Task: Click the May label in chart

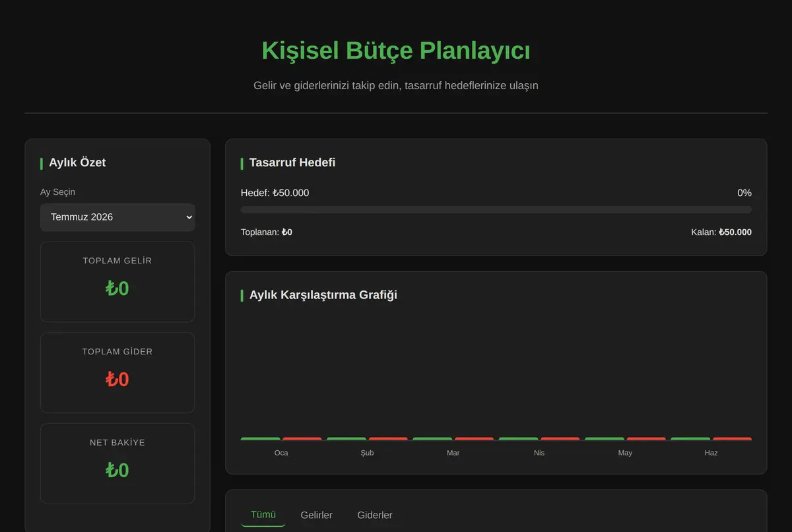Action: [625, 453]
